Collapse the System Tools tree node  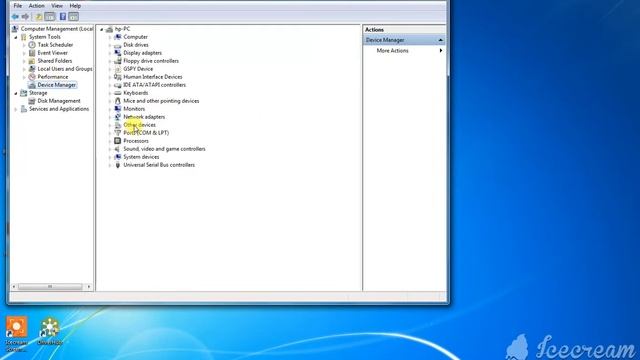[16, 37]
